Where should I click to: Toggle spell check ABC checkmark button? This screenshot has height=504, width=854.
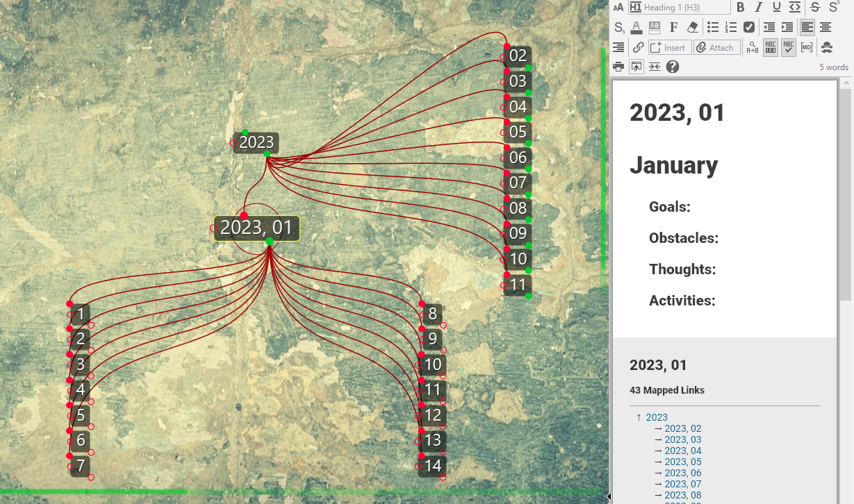pos(788,47)
